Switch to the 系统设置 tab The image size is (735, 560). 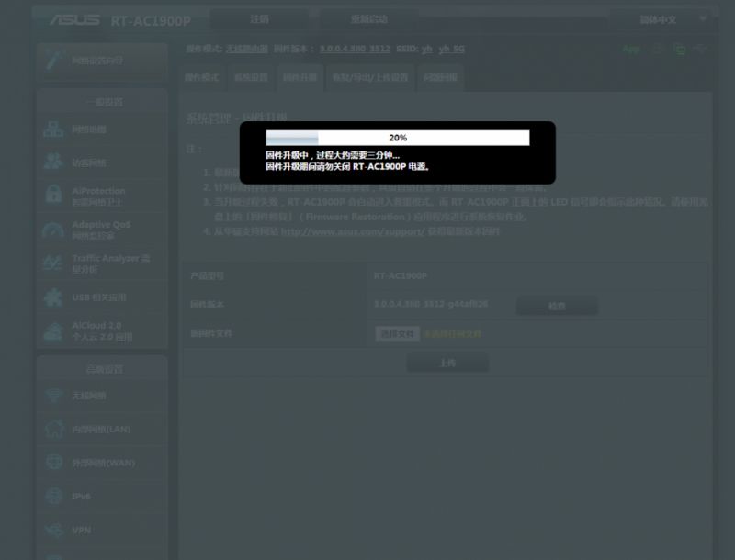pos(251,78)
